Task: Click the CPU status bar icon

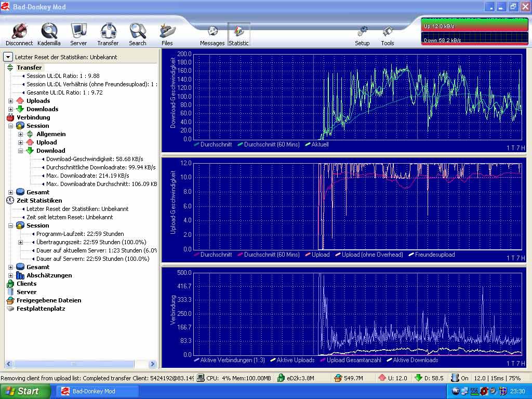Action: [201, 378]
